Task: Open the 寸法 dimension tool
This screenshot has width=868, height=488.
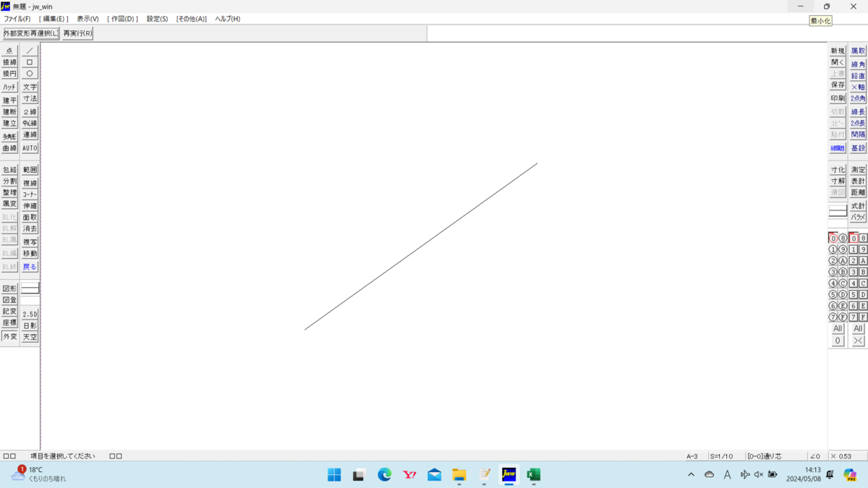Action: [x=29, y=98]
